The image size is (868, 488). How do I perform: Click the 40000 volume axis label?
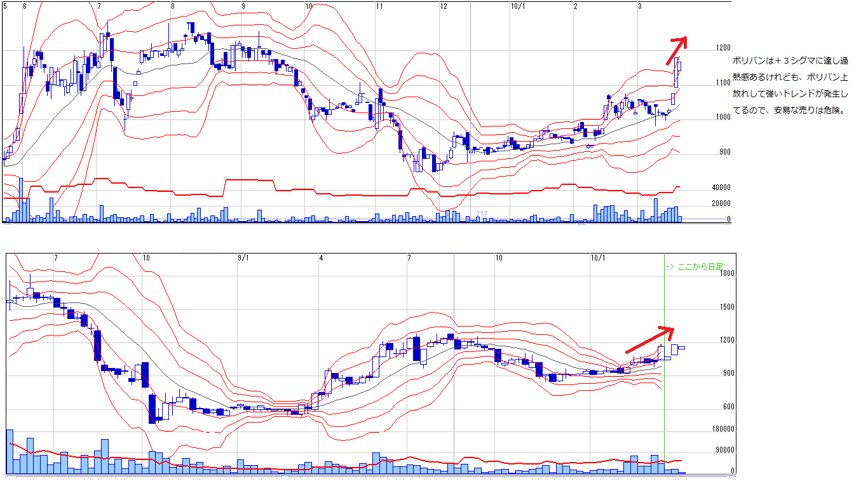point(721,187)
